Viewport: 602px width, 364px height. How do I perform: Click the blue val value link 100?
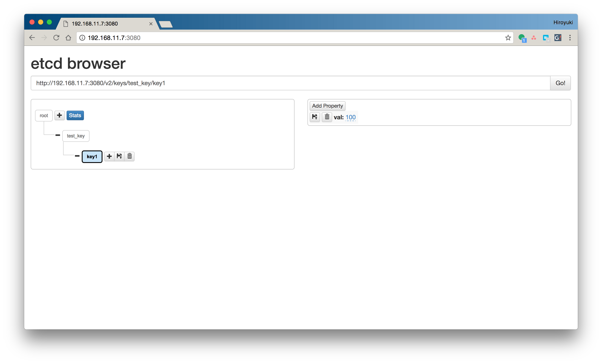(351, 117)
